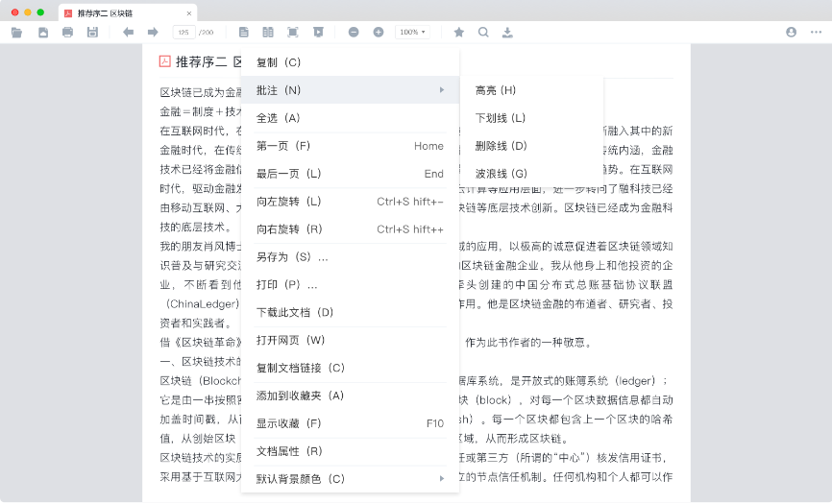832x504 pixels.
Task: Click the PDF icon next to the document title
Action: click(165, 61)
